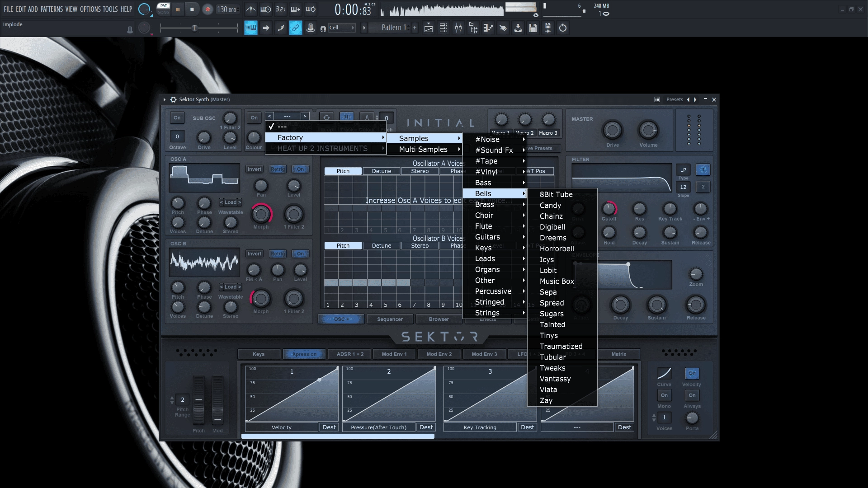Click Presets label in Sektor title bar
This screenshot has height=488, width=868.
(675, 99)
